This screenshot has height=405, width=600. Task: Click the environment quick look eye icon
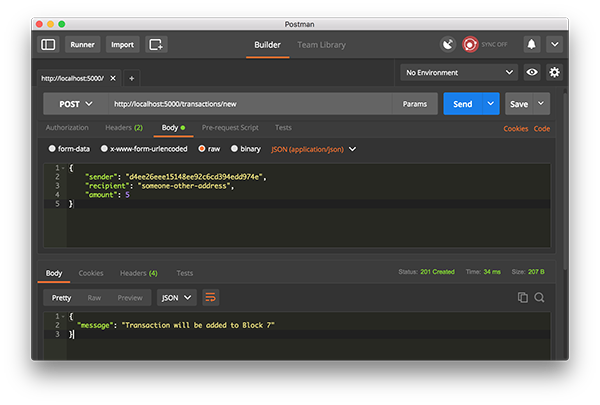[x=532, y=72]
